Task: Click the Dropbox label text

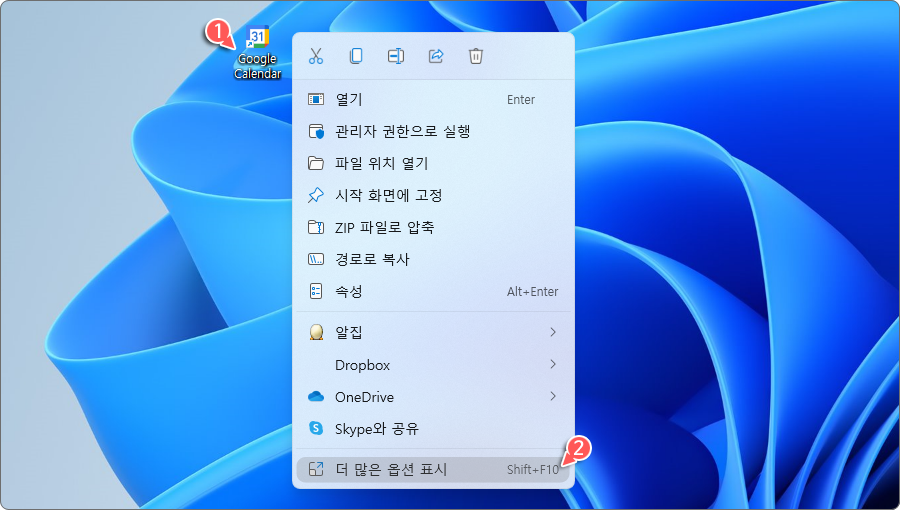Action: 362,365
